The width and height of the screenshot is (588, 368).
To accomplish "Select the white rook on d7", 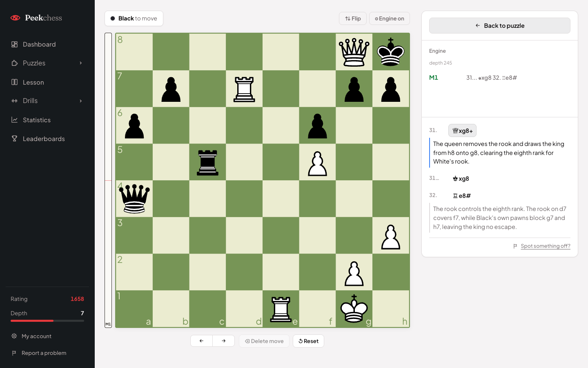I will tap(244, 89).
